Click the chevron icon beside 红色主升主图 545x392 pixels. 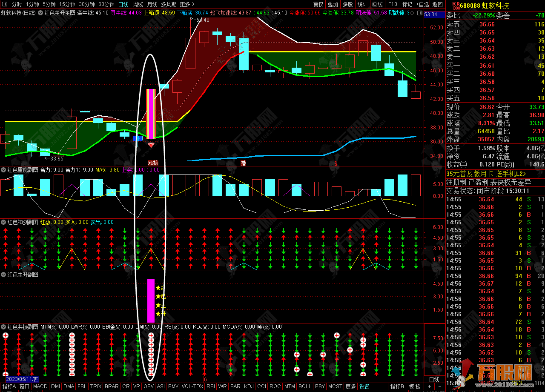tap(40, 13)
